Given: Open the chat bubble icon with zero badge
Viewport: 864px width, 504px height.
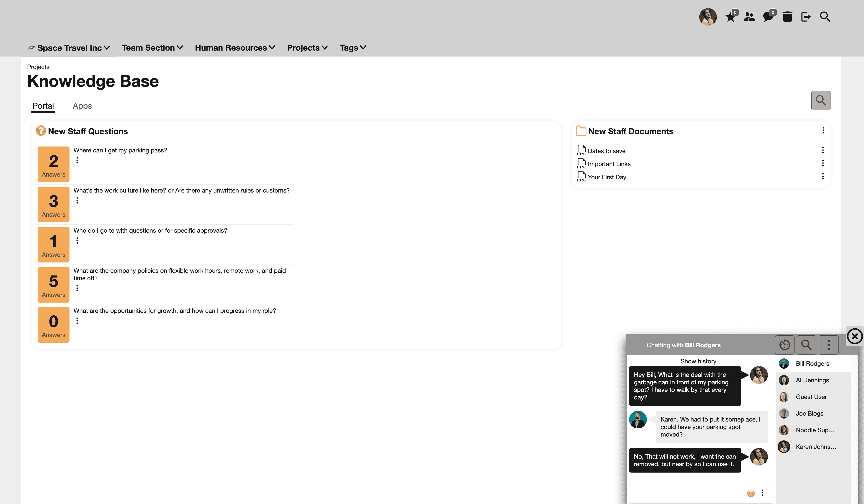Looking at the screenshot, I should (768, 16).
